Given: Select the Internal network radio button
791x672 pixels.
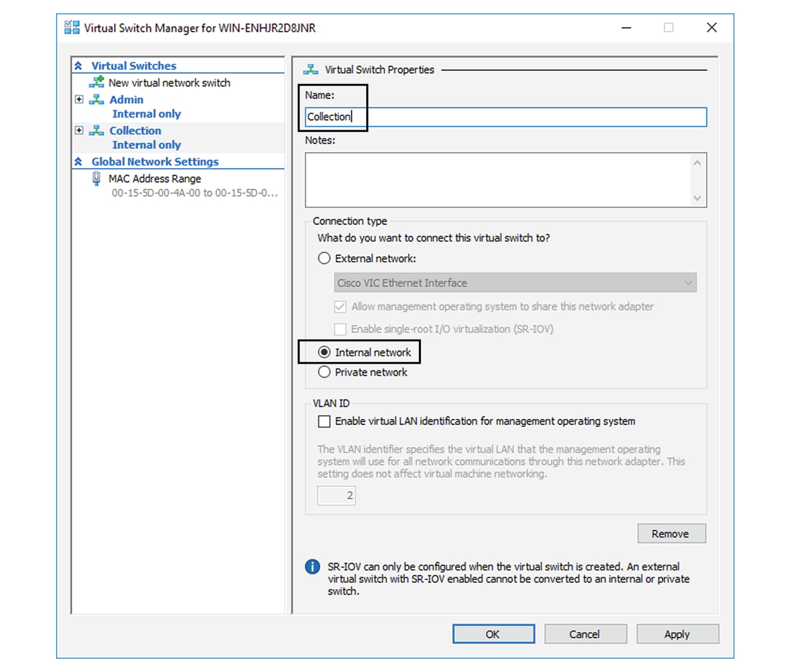Looking at the screenshot, I should coord(324,352).
